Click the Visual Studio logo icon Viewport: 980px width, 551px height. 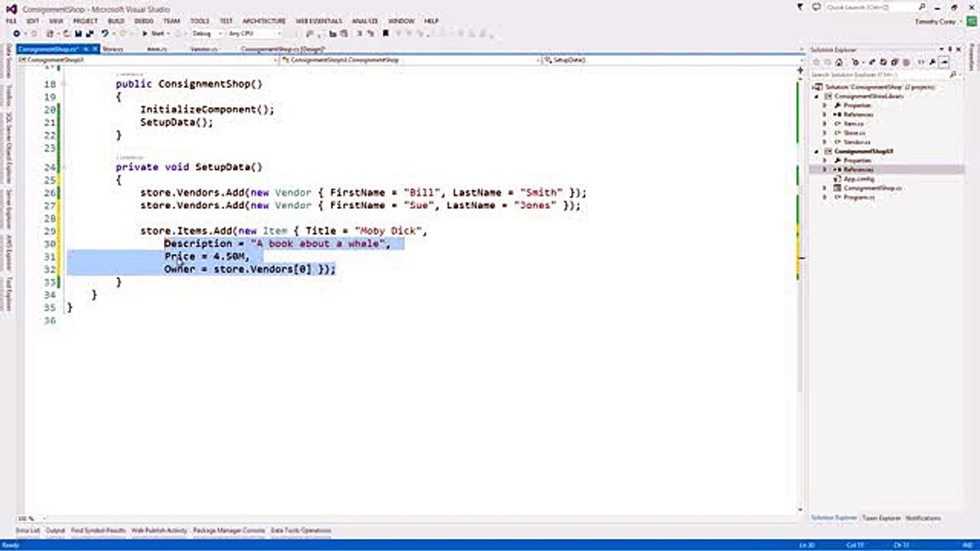[x=11, y=8]
